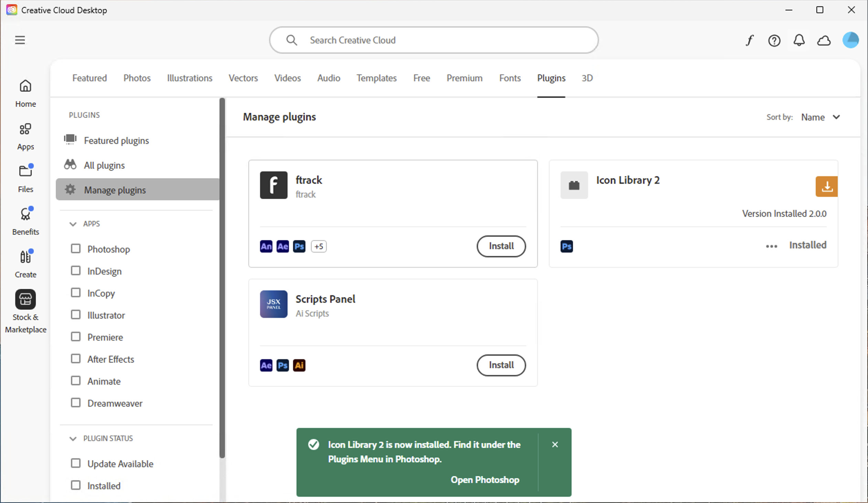Check the Animate filter checkbox
This screenshot has height=503, width=868.
[x=75, y=381]
